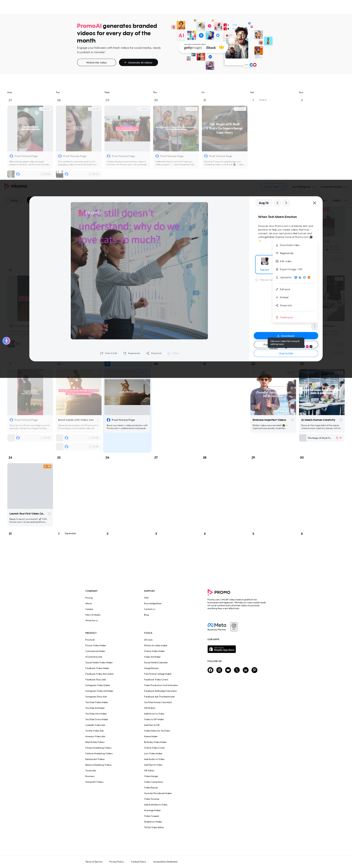Open the Embrace Imperfect Videos thumbnail
Viewport: 352px width, 868px height.
point(273,392)
